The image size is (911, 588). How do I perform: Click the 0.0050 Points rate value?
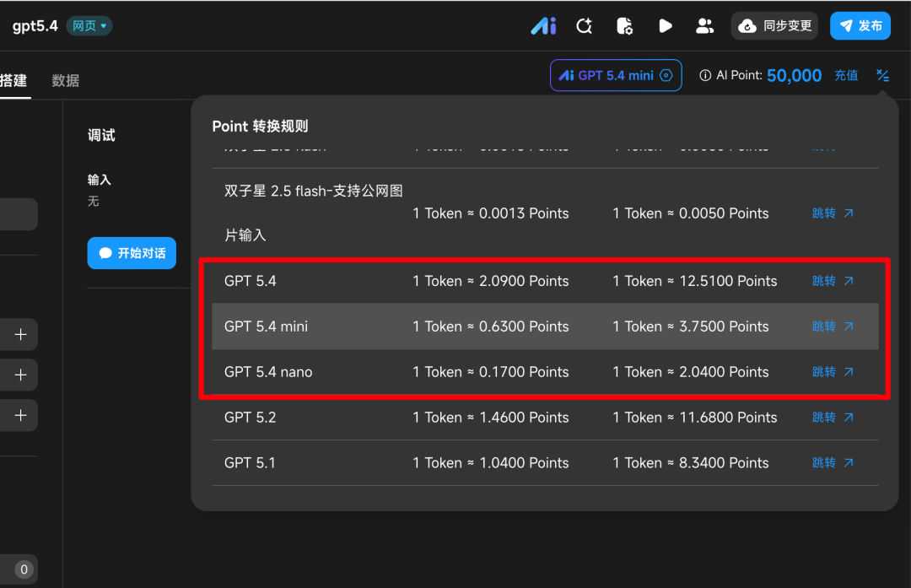724,213
